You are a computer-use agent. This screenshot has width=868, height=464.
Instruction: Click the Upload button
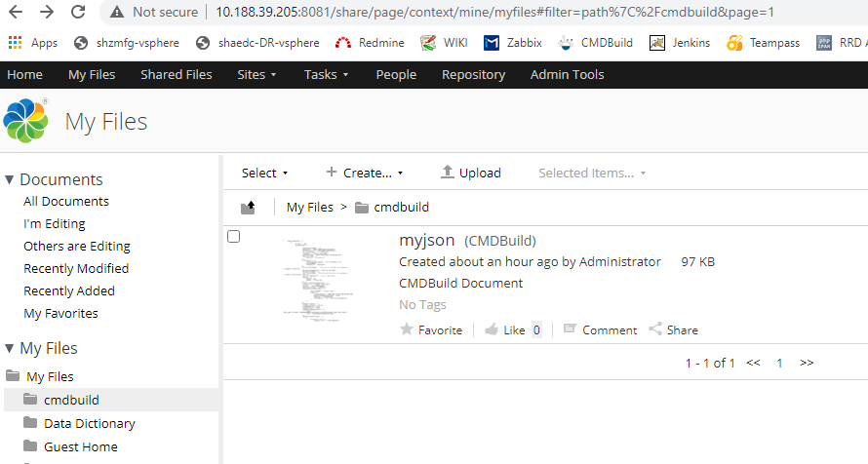(470, 174)
